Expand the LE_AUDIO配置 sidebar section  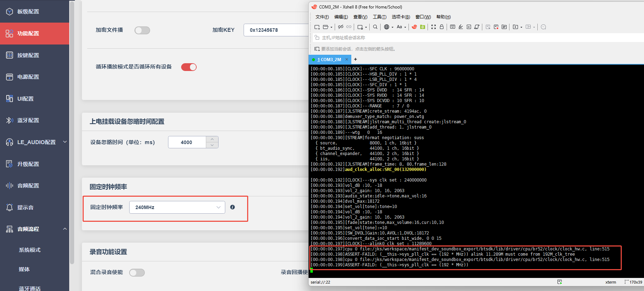(65, 142)
